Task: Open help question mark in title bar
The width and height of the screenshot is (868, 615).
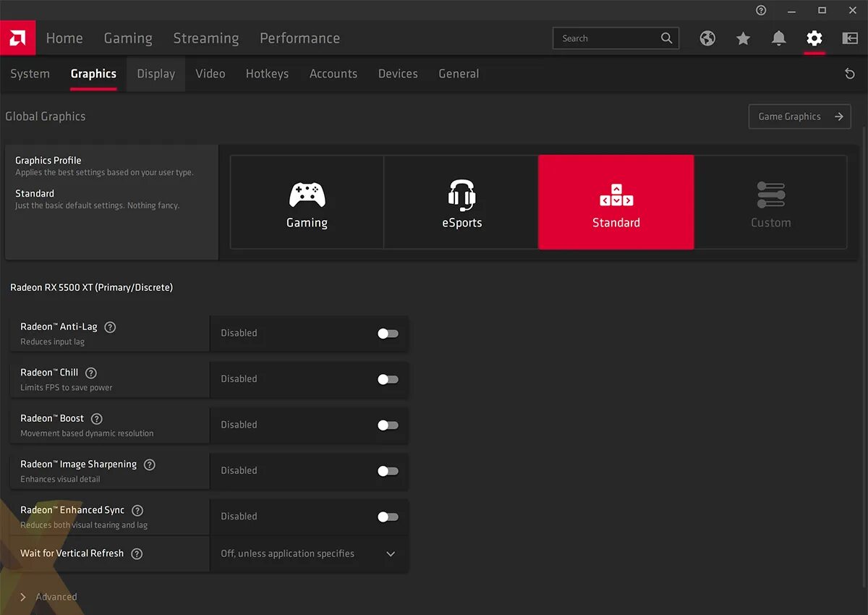Action: pyautogui.click(x=761, y=10)
